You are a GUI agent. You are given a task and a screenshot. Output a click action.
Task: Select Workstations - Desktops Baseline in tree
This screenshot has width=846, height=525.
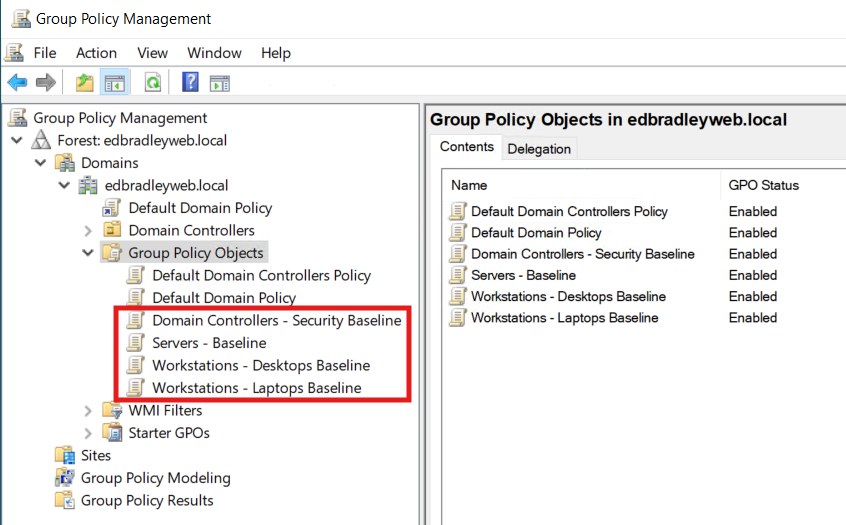coord(261,365)
